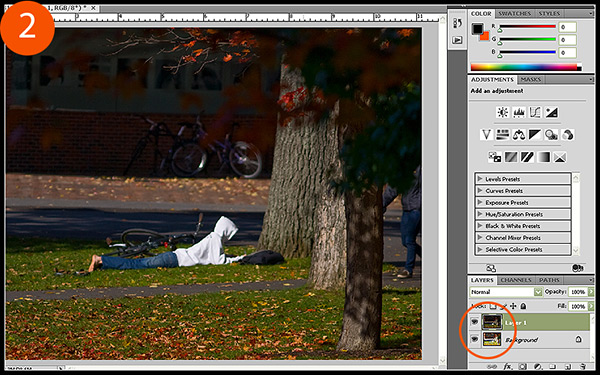Open the Layers panel options menu
Screen dimensions: 600x375
pyautogui.click(x=592, y=280)
